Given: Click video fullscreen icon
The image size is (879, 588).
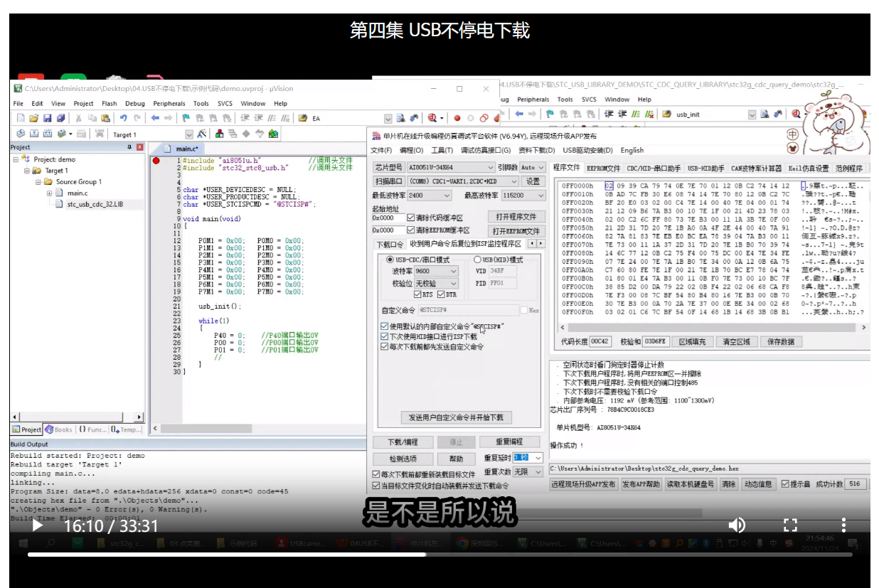Looking at the screenshot, I should (x=790, y=525).
